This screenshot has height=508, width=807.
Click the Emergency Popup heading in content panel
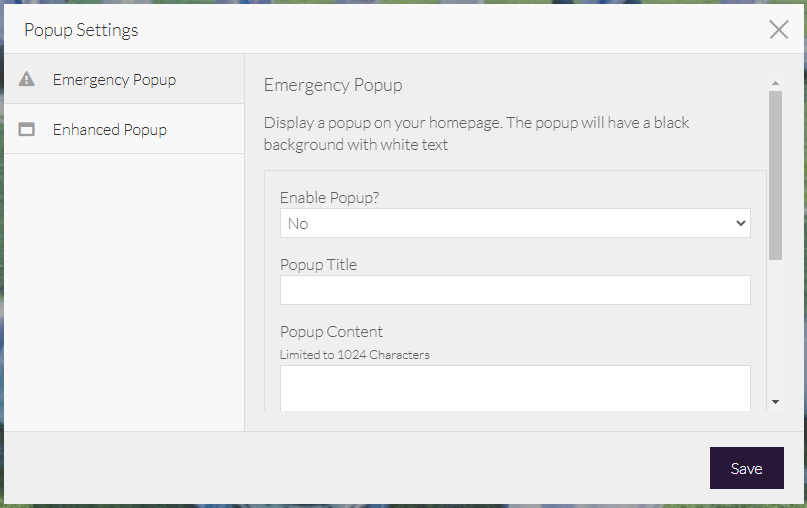pyautogui.click(x=332, y=85)
